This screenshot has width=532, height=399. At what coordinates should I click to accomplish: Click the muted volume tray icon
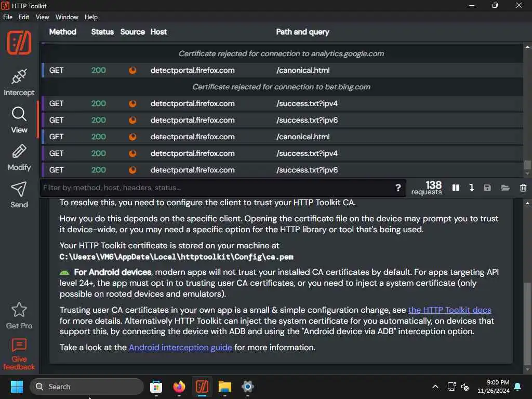pyautogui.click(x=465, y=387)
